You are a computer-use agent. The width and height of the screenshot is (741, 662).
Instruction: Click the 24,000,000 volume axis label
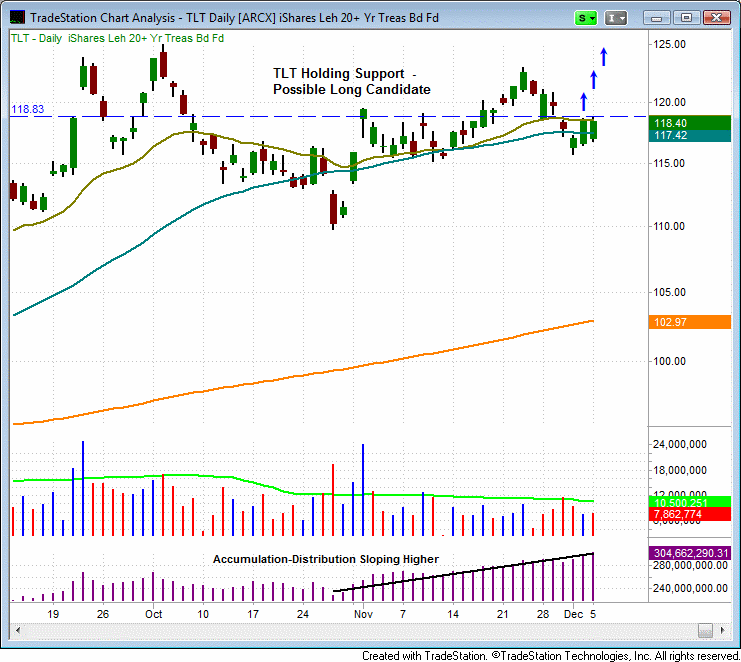(680, 444)
